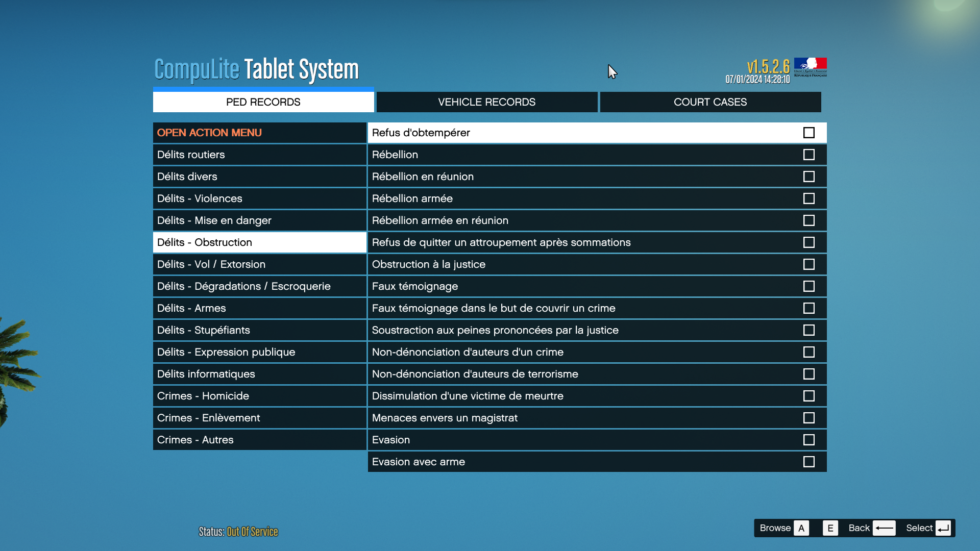
Task: Select the Ped Records tab
Action: click(x=263, y=102)
